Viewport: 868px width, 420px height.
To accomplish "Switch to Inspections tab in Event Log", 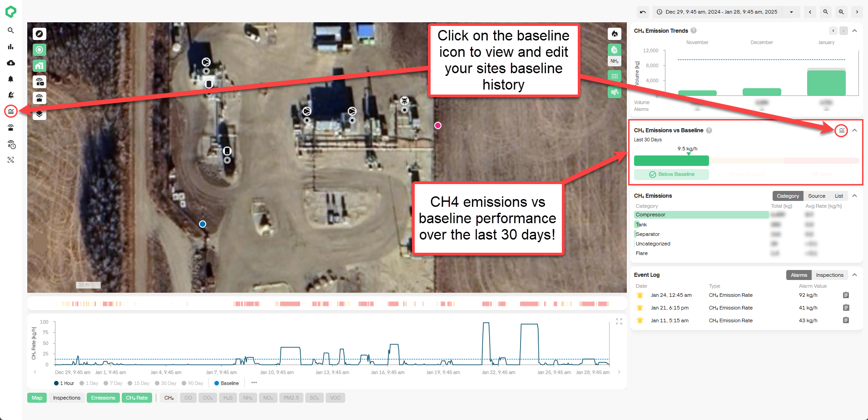I will 829,275.
